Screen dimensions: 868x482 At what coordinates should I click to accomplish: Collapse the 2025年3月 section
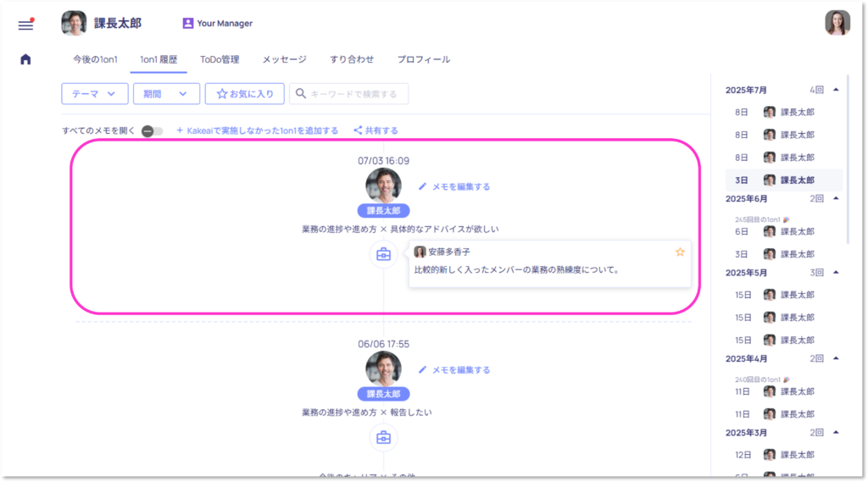click(x=836, y=432)
